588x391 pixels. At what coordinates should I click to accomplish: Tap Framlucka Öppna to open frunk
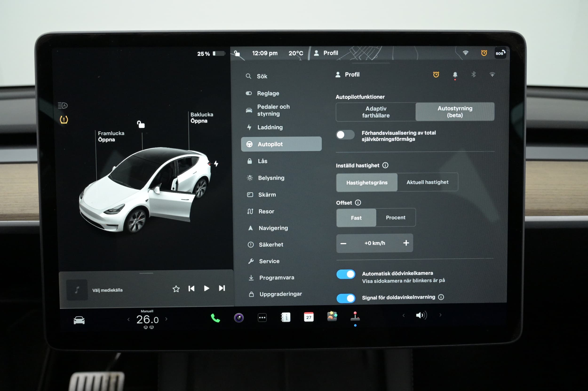111,136
